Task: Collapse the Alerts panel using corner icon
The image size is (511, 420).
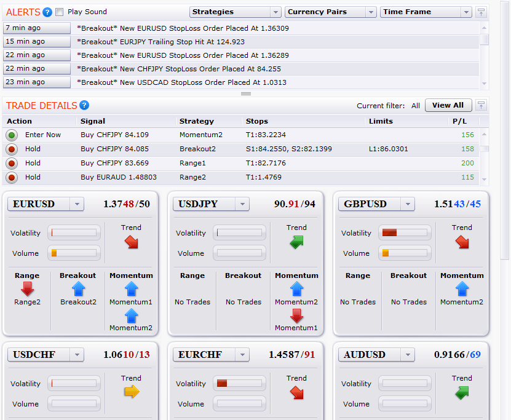Action: click(481, 12)
